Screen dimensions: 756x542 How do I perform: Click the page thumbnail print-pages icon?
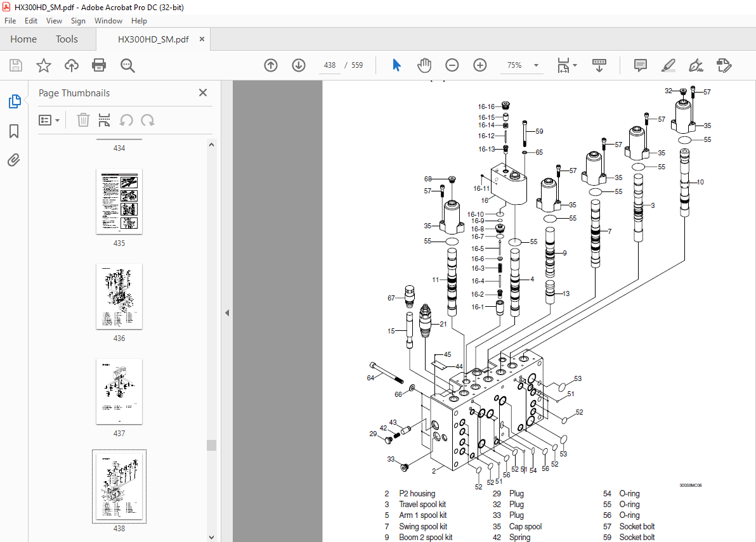[x=104, y=120]
